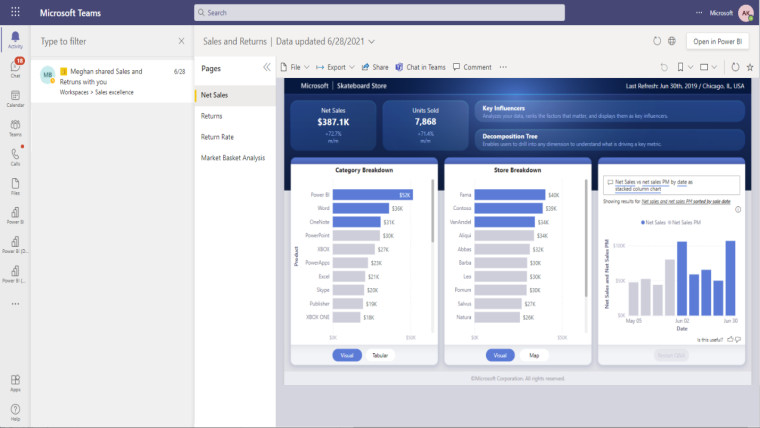Screen dimensions: 760x428
Task: Open Meghan shared Sales and Returns notification
Action: [112, 81]
